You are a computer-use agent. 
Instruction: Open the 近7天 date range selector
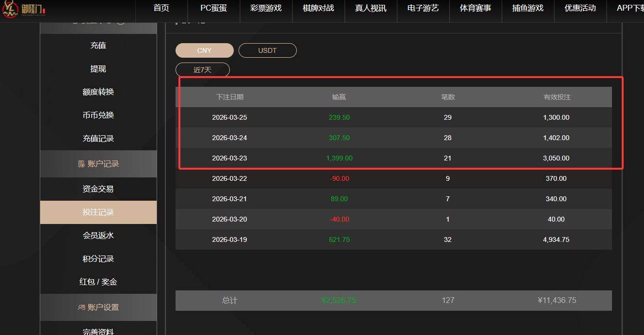[202, 69]
